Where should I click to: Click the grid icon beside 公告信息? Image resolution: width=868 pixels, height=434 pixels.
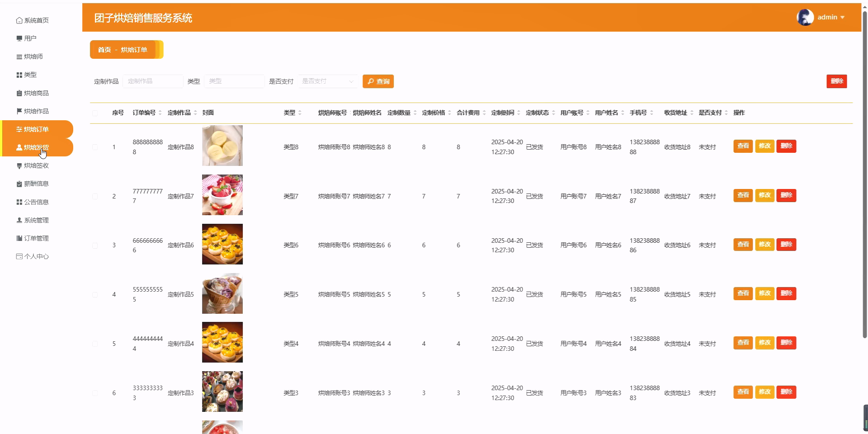(19, 202)
